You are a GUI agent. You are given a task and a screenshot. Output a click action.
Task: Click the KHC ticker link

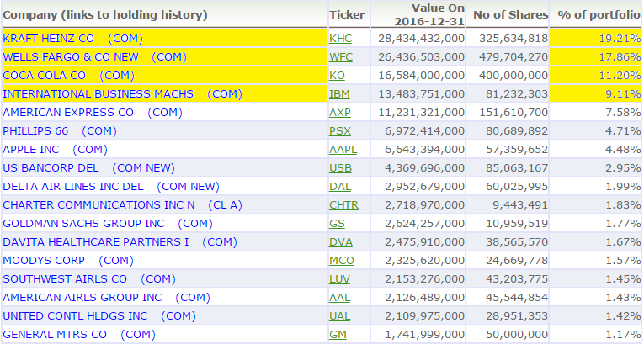pos(341,39)
